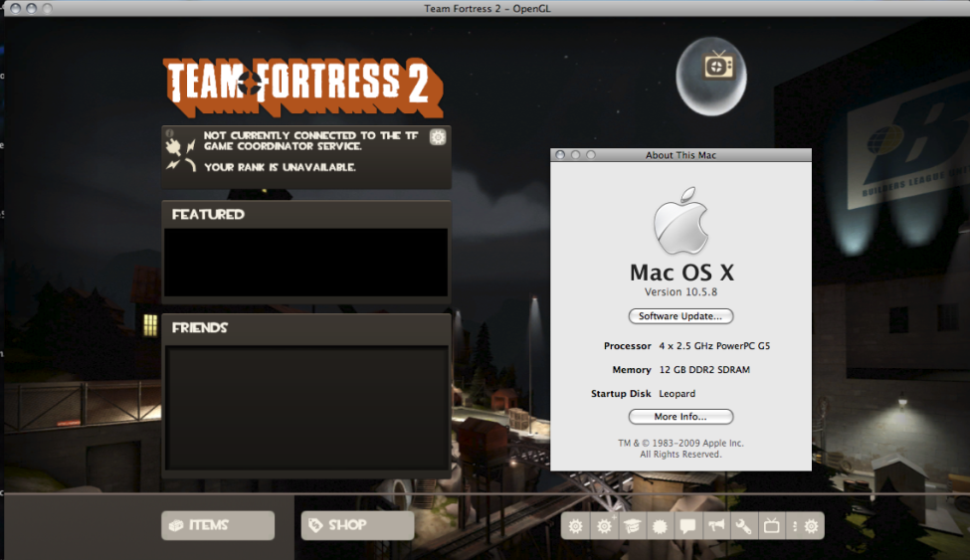Click the info icon atop the coordinator notice
Viewport: 970px width, 560px height.
coord(169,132)
